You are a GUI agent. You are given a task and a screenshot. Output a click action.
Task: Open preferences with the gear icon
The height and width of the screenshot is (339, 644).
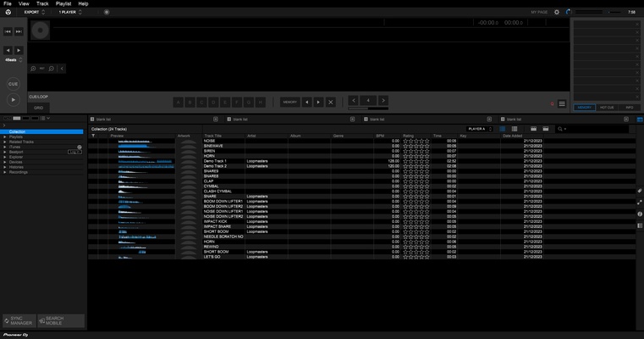click(x=557, y=12)
